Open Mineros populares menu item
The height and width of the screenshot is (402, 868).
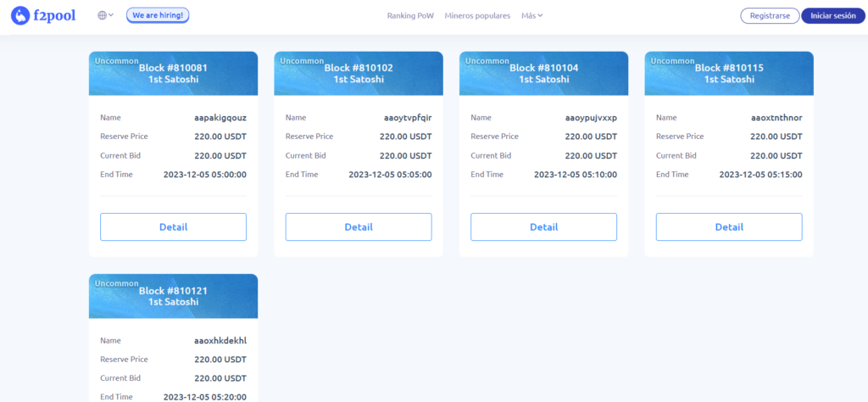tap(477, 15)
